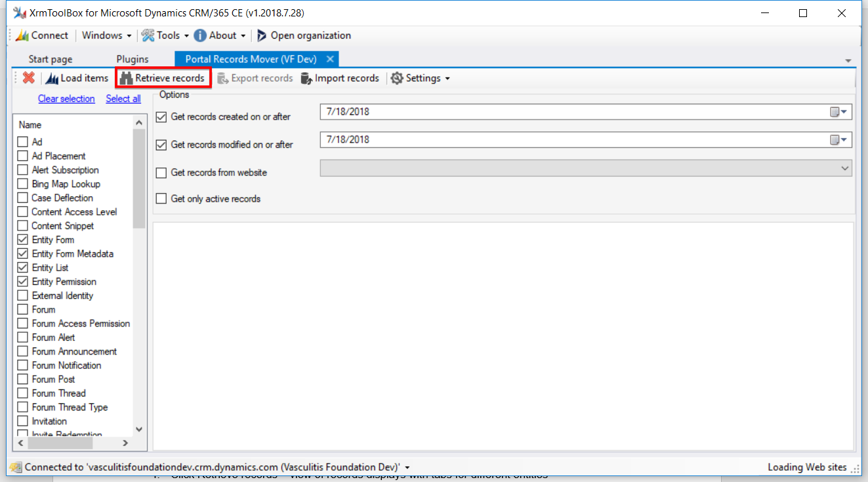The height and width of the screenshot is (482, 868).
Task: Switch to the Start page tab
Action: pyautogui.click(x=51, y=59)
